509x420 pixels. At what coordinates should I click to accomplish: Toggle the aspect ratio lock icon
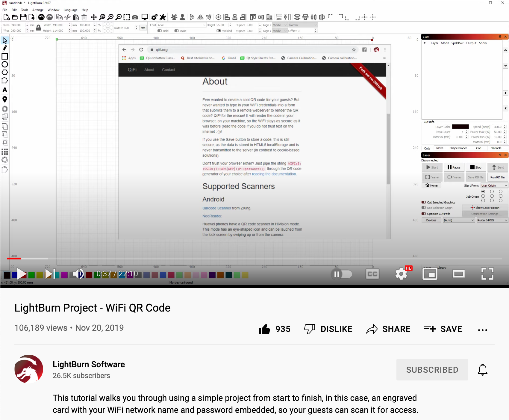coord(38,28)
